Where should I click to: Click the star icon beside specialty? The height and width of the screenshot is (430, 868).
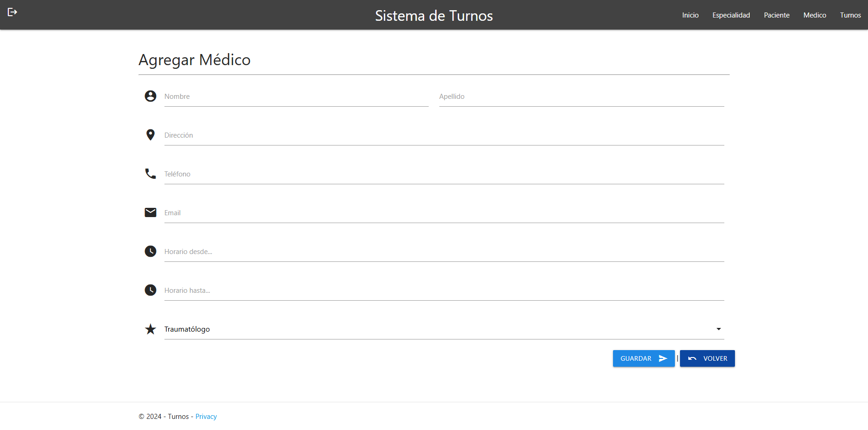click(150, 329)
